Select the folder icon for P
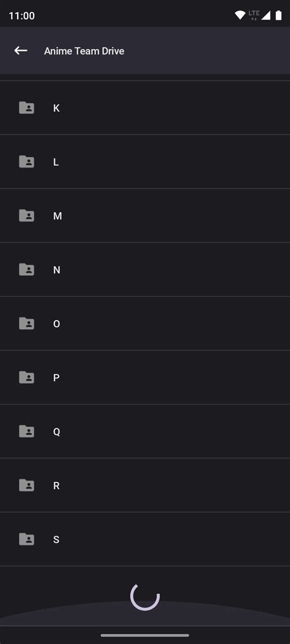 coord(27,377)
